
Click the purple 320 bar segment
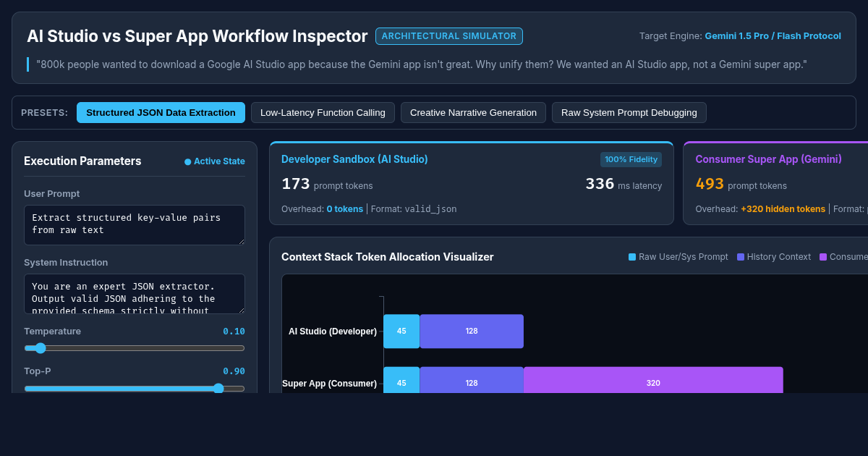pos(653,380)
